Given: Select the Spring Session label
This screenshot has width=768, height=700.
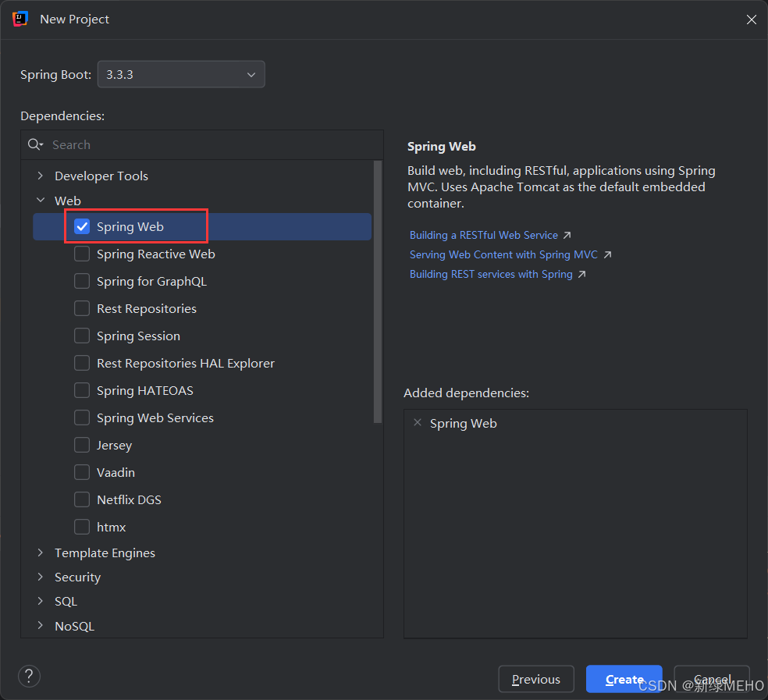Looking at the screenshot, I should point(138,336).
